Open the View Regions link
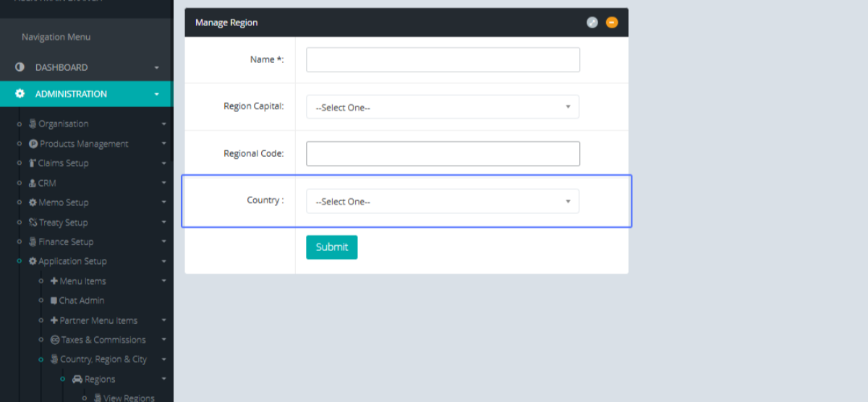The height and width of the screenshot is (402, 868). point(128,398)
